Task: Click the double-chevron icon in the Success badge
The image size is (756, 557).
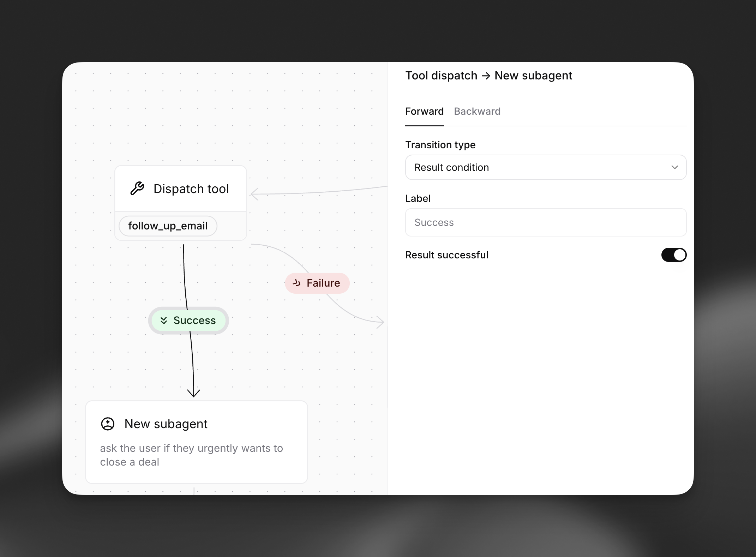Action: point(164,320)
